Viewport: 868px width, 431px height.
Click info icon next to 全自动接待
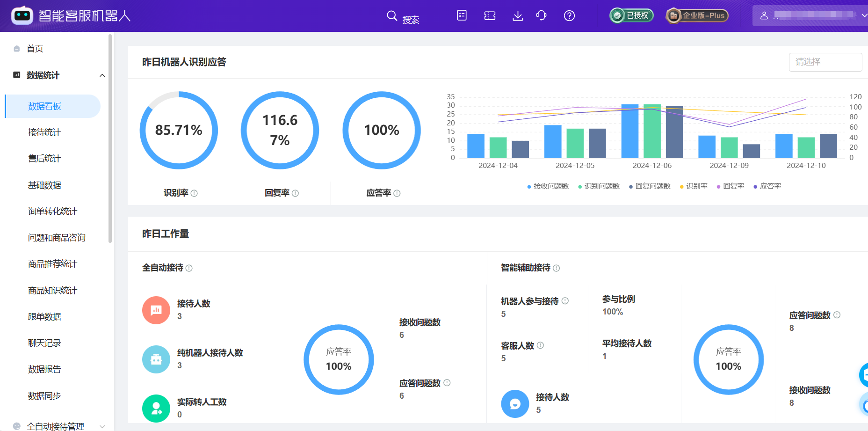point(189,268)
